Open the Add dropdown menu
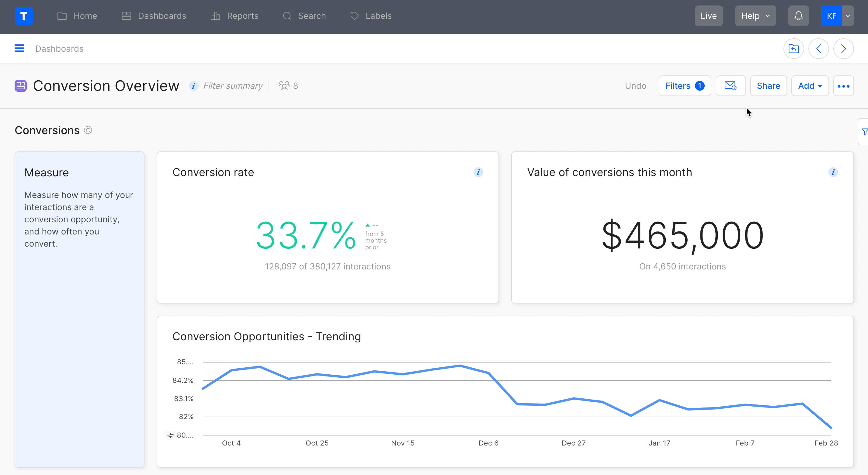The image size is (868, 475). click(x=809, y=86)
